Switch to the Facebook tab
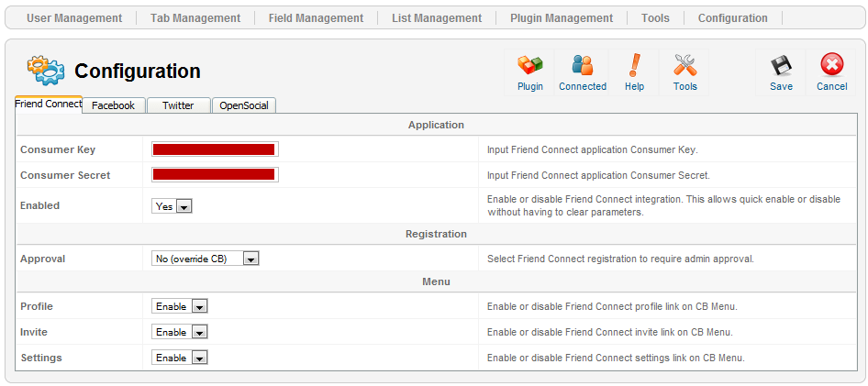 click(114, 105)
